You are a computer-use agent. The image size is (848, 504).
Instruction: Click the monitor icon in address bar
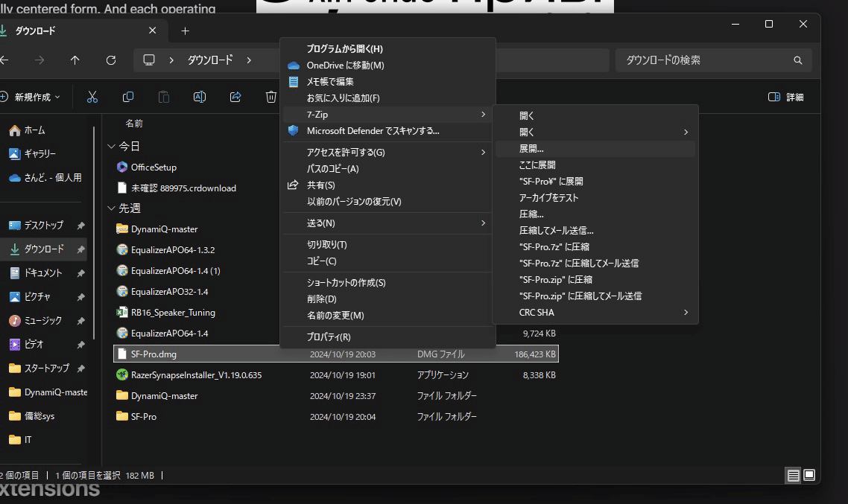tap(149, 60)
